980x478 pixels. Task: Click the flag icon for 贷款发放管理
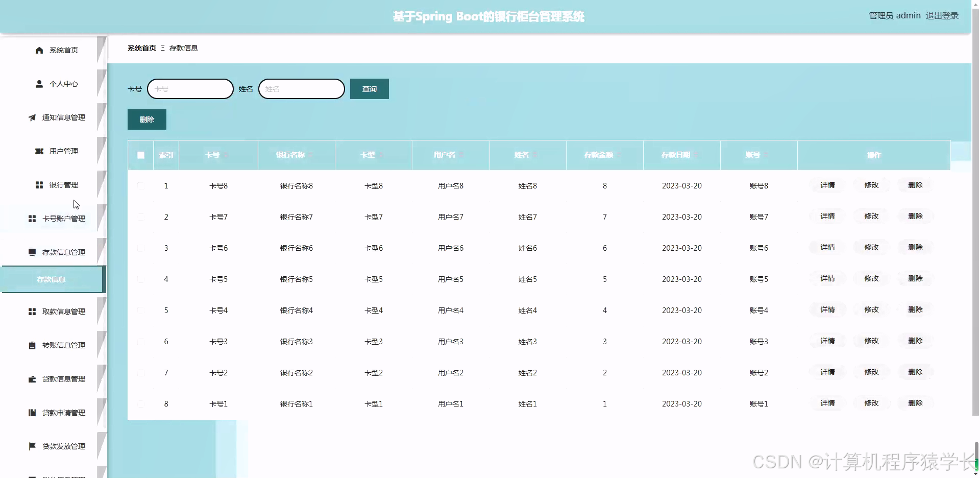pyautogui.click(x=32, y=446)
